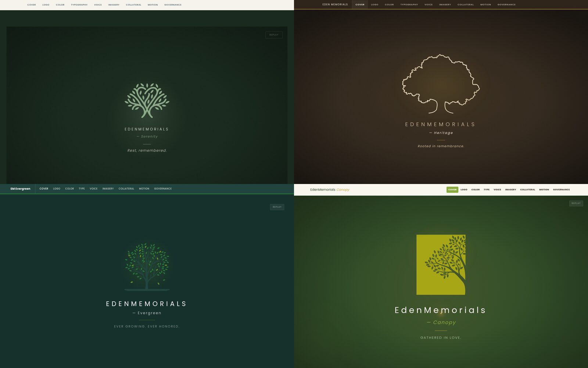Open Voice tab in Evergreen panel
The image size is (588, 368).
pyautogui.click(x=94, y=189)
